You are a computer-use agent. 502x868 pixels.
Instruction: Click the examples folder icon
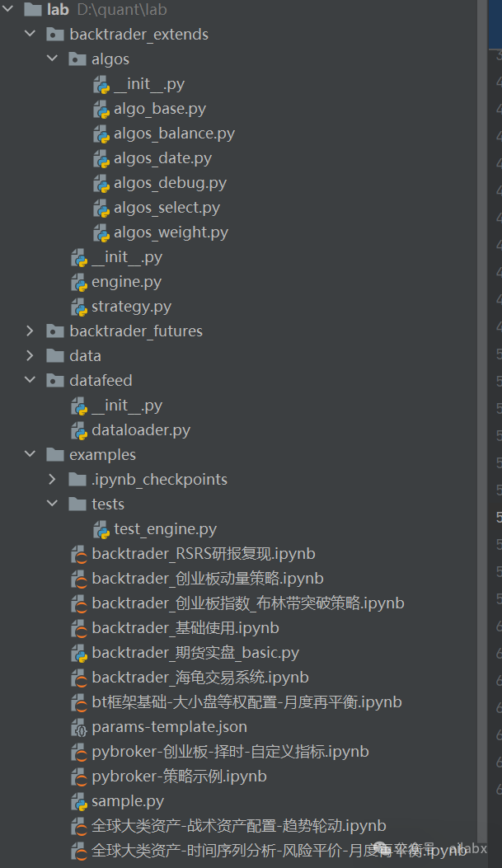point(54,454)
